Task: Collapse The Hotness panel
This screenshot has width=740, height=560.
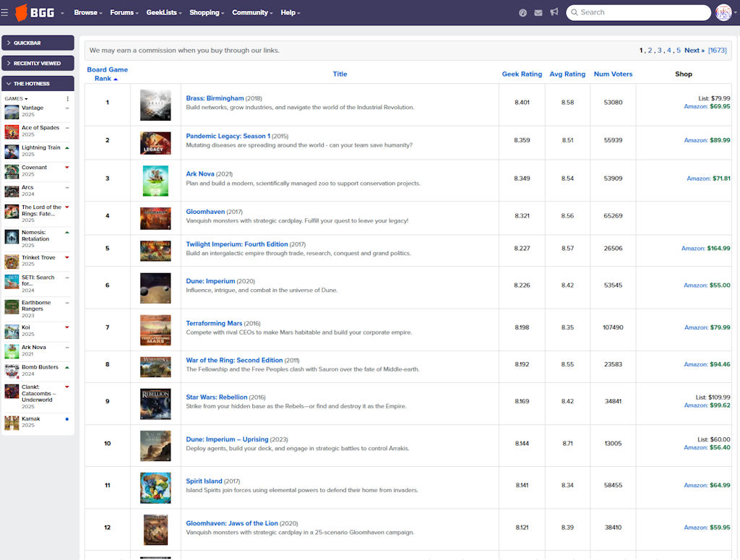Action: click(38, 83)
